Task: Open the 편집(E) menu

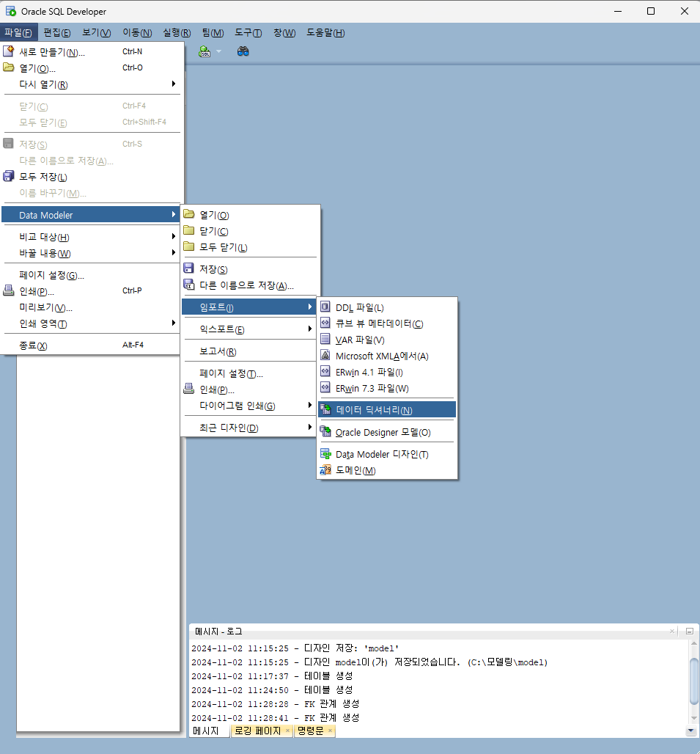Action: (57, 33)
